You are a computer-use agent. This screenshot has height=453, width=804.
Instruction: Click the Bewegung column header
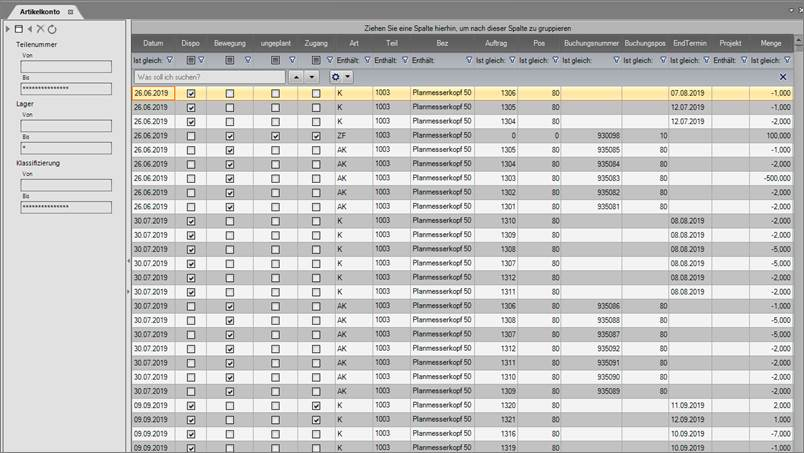tap(231, 44)
